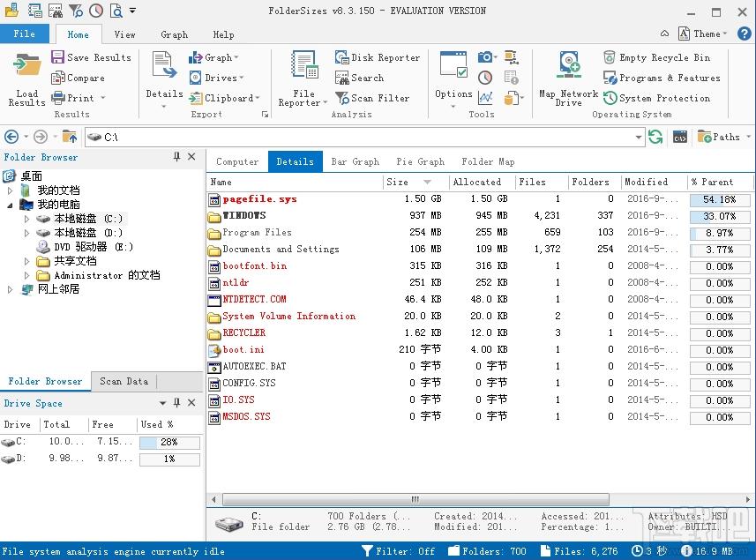The height and width of the screenshot is (560, 756).
Task: Click the green rescan refresh icon
Action: (655, 137)
